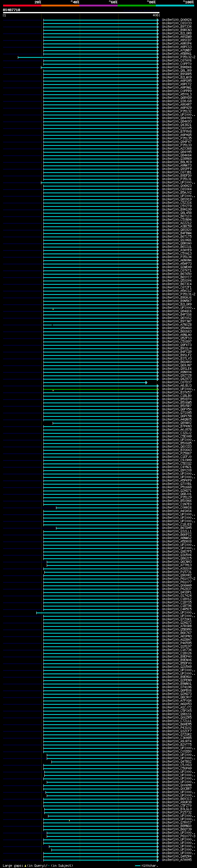Open hit UniRef100_B9T334
The width and height of the screenshot is (197, 868).
pyautogui.click(x=176, y=26)
